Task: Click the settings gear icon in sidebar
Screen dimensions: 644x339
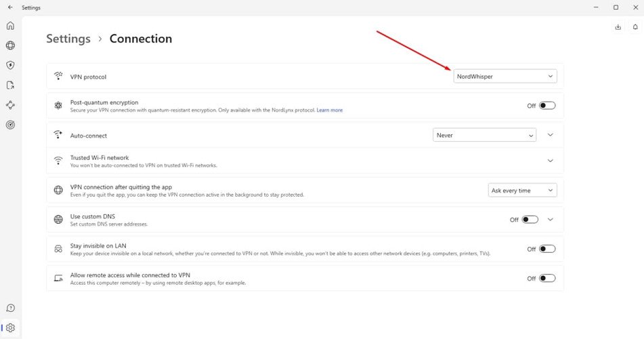Action: pyautogui.click(x=10, y=327)
